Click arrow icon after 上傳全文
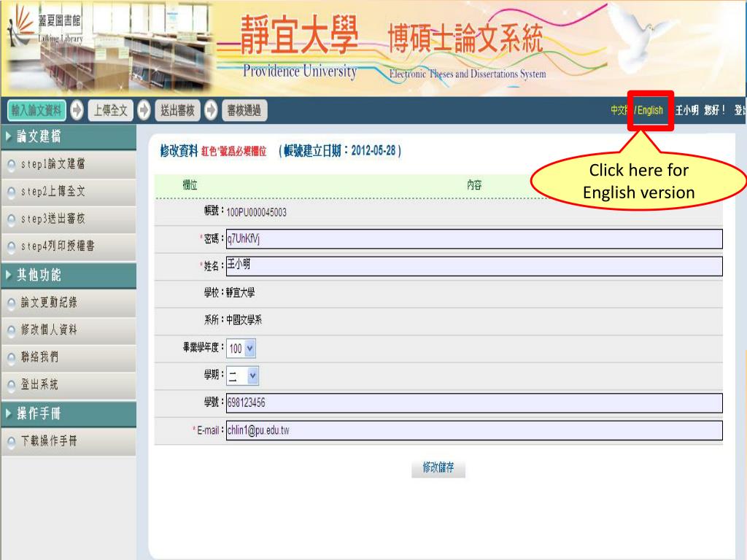Screen dimensions: 747x560 pos(144,111)
